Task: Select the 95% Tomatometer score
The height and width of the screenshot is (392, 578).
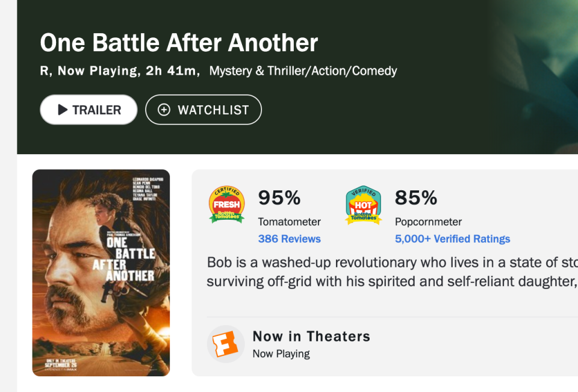Action: tap(279, 198)
